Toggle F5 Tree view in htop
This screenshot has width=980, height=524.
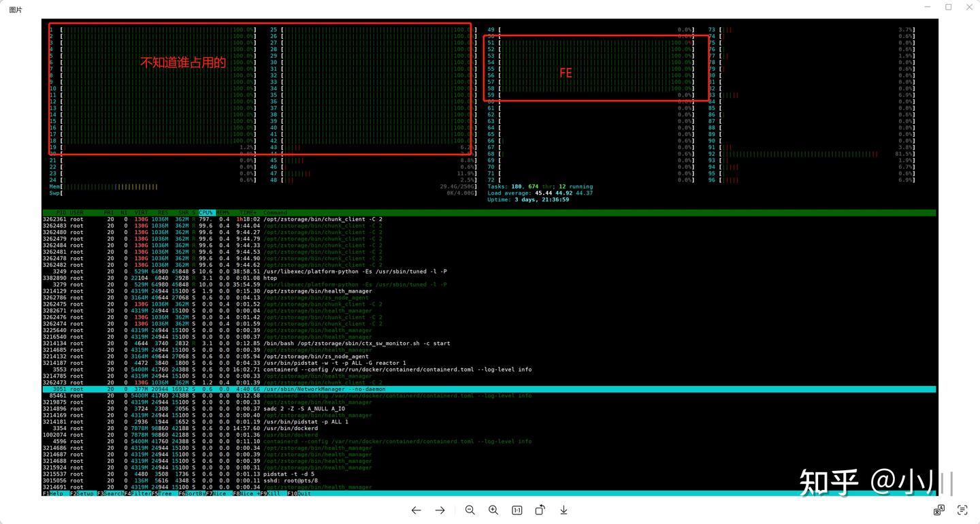(164, 493)
